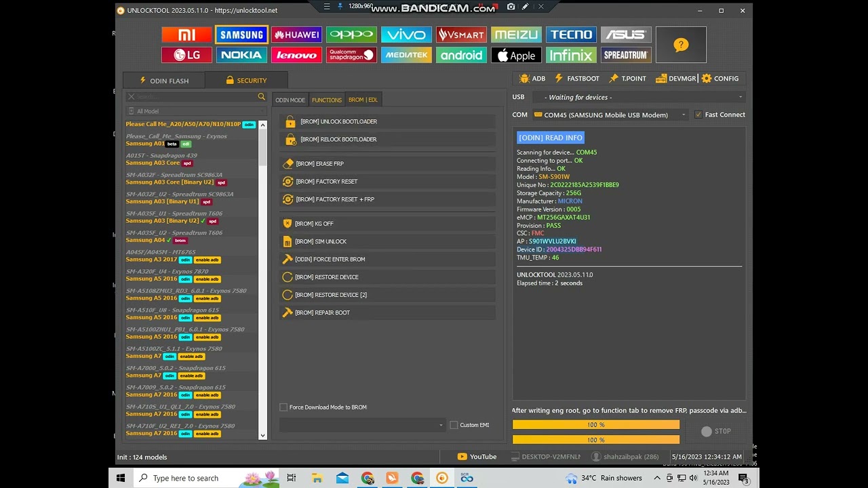Image resolution: width=868 pixels, height=488 pixels.
Task: Run BROM Factory Reset + FRP
Action: point(387,199)
